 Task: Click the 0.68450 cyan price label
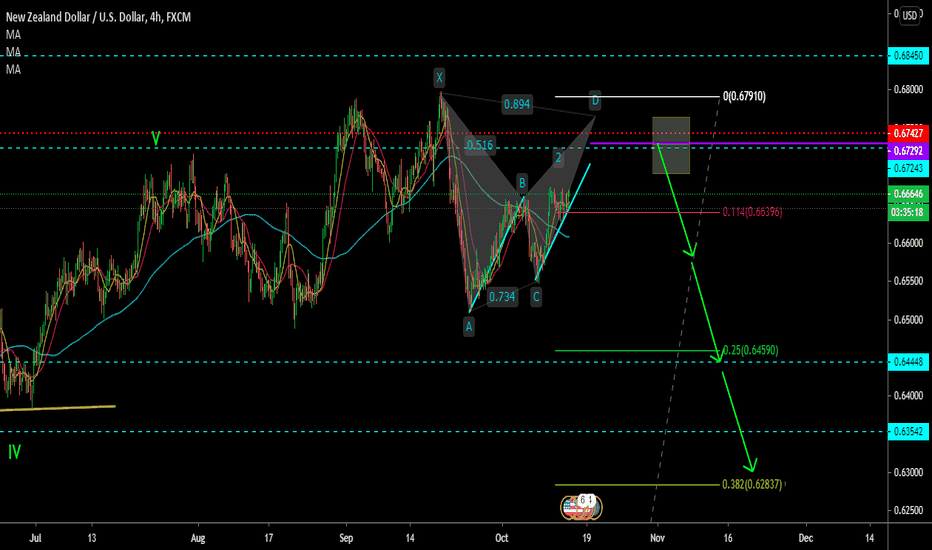coord(908,56)
